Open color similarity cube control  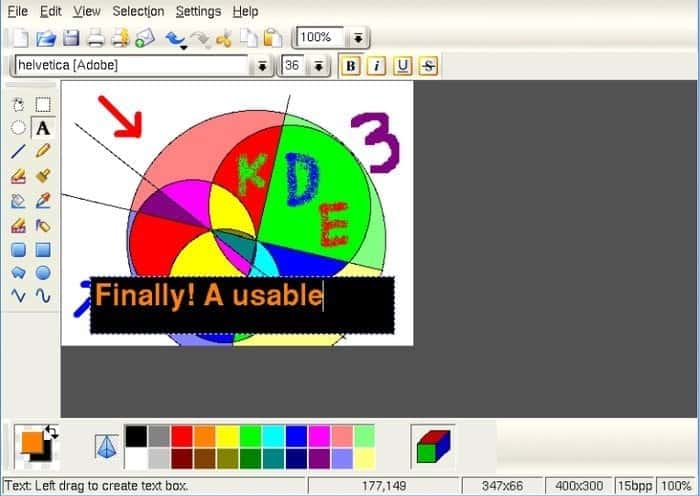click(x=433, y=446)
